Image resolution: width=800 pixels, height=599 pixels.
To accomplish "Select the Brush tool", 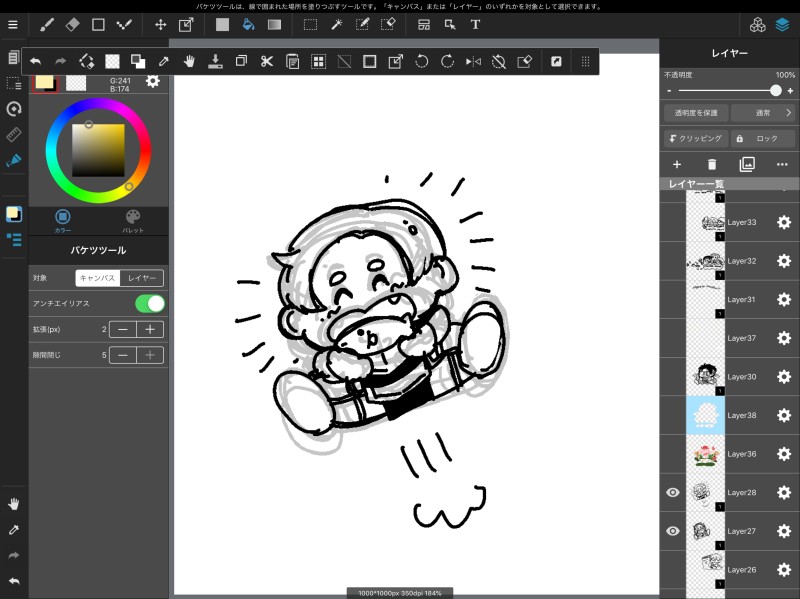I will [x=47, y=24].
